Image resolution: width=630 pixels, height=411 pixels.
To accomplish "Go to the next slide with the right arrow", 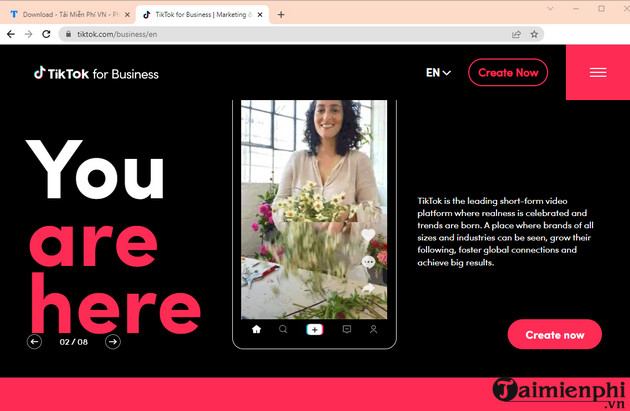I will point(113,342).
